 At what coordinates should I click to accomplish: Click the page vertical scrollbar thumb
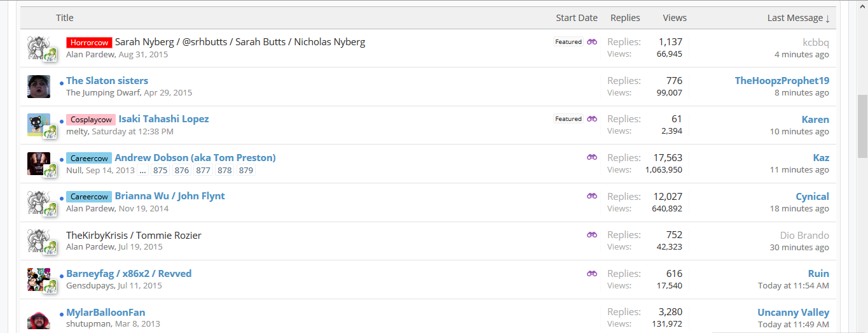pyautogui.click(x=862, y=126)
